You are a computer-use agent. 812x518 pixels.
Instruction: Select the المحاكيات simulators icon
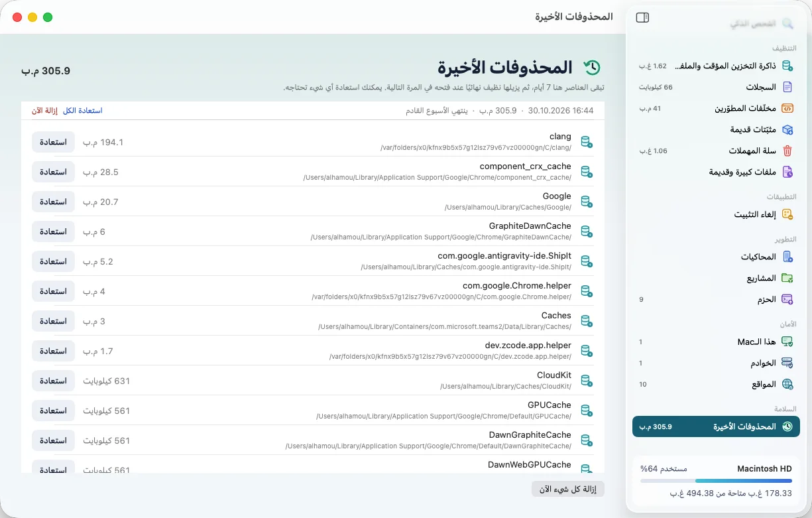[787, 257]
